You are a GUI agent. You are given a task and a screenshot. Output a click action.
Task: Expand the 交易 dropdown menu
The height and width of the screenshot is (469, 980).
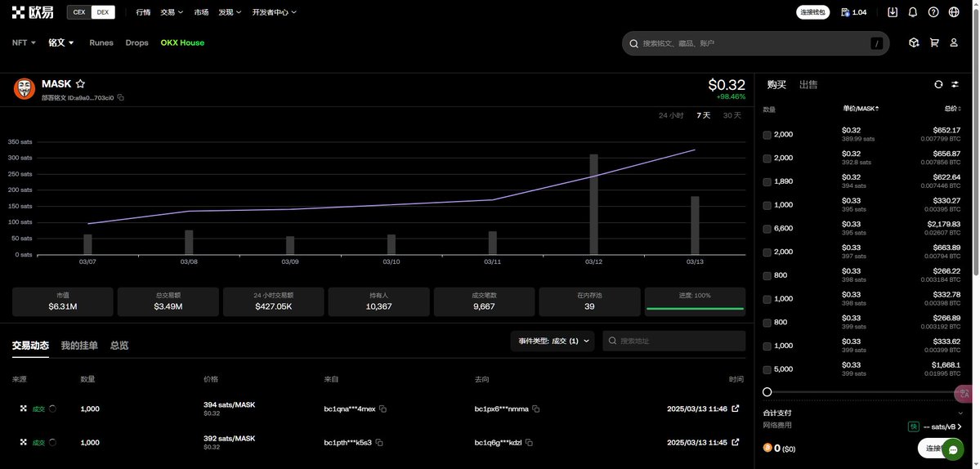(172, 12)
